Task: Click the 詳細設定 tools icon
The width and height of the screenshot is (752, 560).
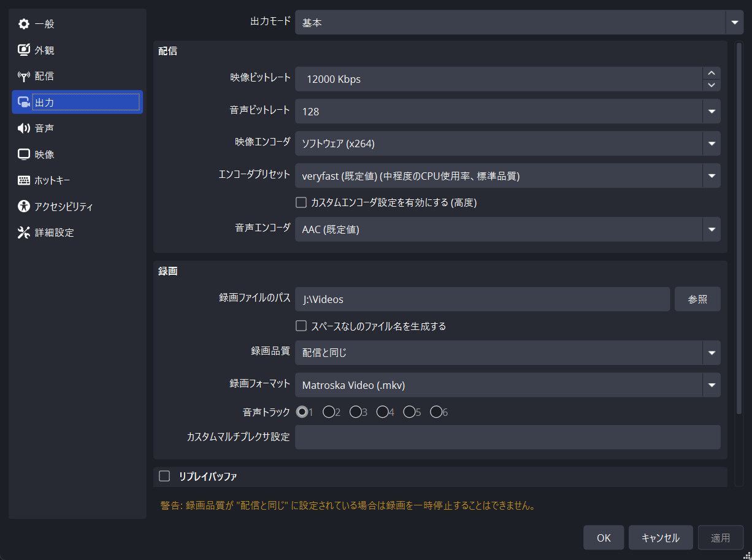Action: pos(24,232)
